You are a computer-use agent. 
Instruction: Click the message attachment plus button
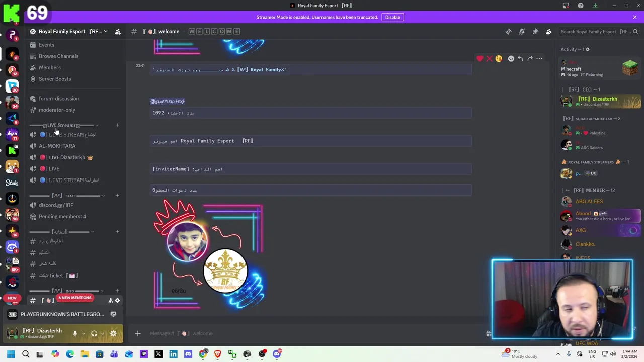[x=138, y=333]
